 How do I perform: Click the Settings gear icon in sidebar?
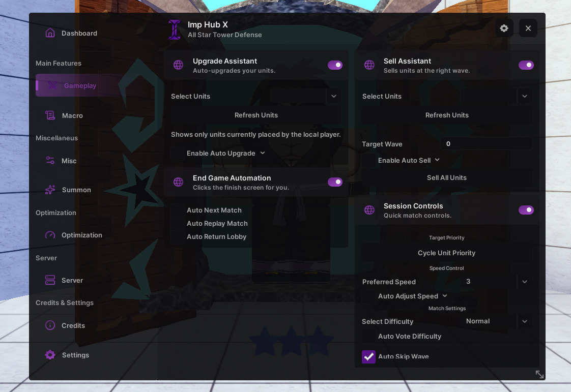(50, 355)
